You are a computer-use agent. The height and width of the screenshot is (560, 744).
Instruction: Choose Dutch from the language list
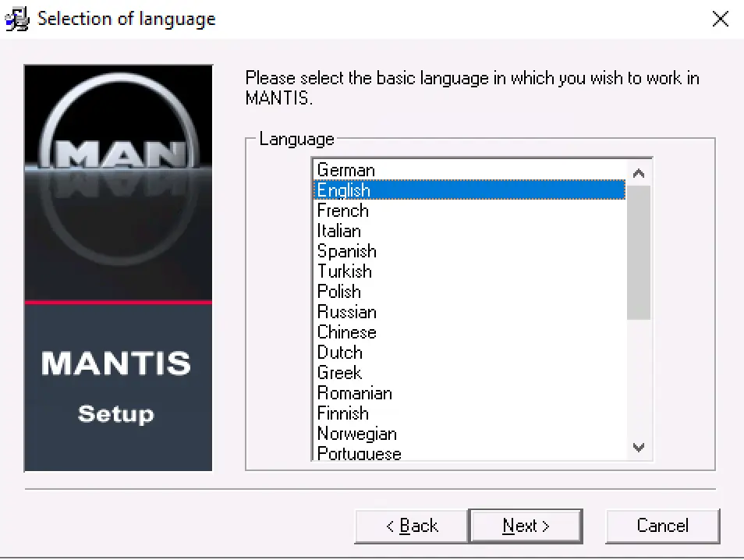click(x=340, y=353)
